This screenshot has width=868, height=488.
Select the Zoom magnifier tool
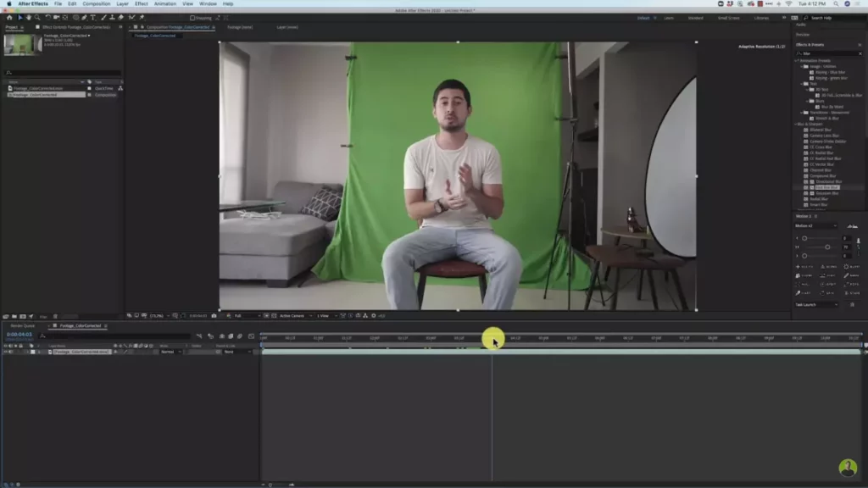38,17
